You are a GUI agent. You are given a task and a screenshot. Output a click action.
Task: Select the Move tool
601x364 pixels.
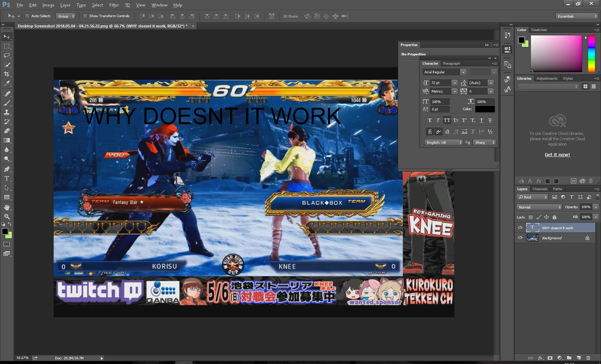[7, 37]
